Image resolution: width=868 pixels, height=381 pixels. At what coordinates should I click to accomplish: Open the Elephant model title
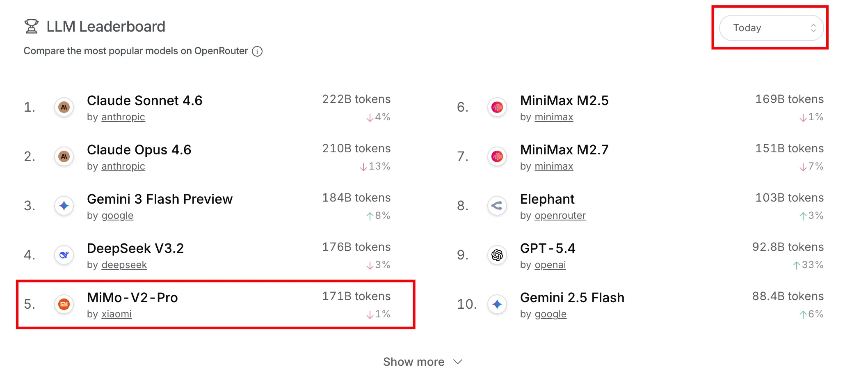coord(547,199)
